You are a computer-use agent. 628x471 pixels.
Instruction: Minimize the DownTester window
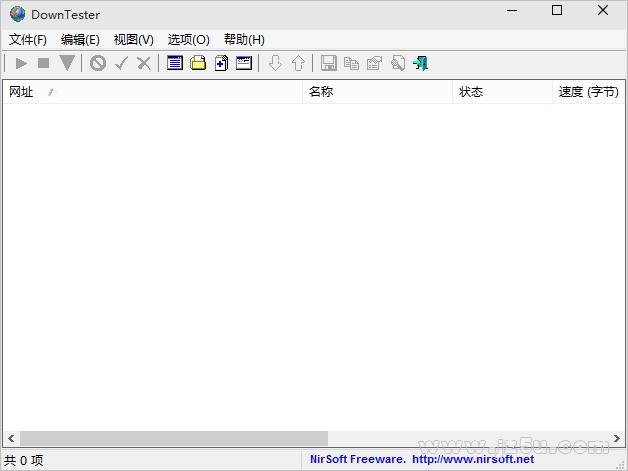[x=512, y=11]
